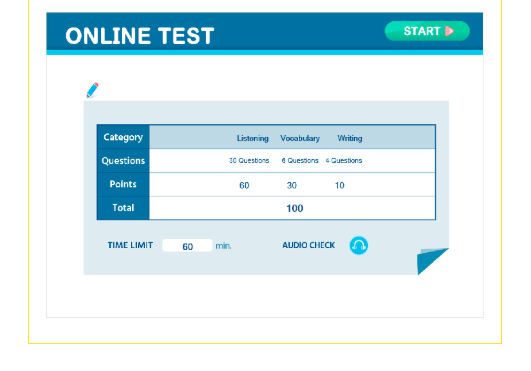Click the TIME LIMIT label
This screenshot has width=531, height=371.
pyautogui.click(x=130, y=245)
